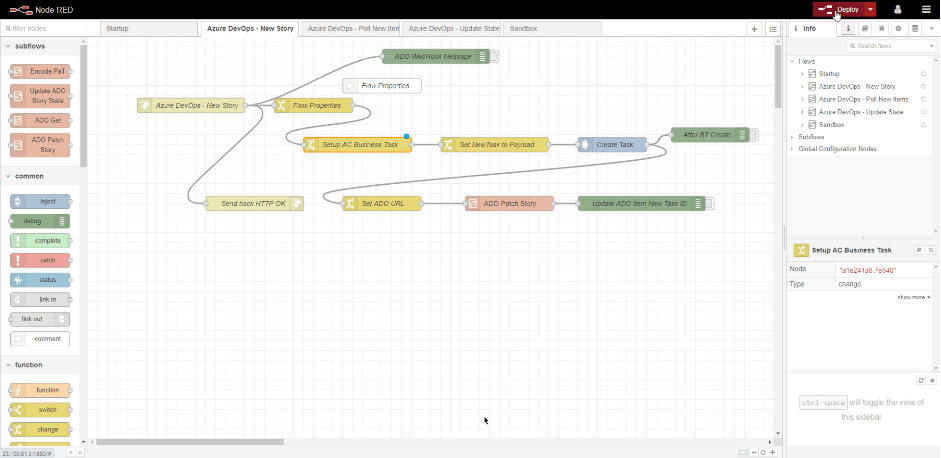
Task: Open the debug messages bug icon
Action: click(x=882, y=28)
